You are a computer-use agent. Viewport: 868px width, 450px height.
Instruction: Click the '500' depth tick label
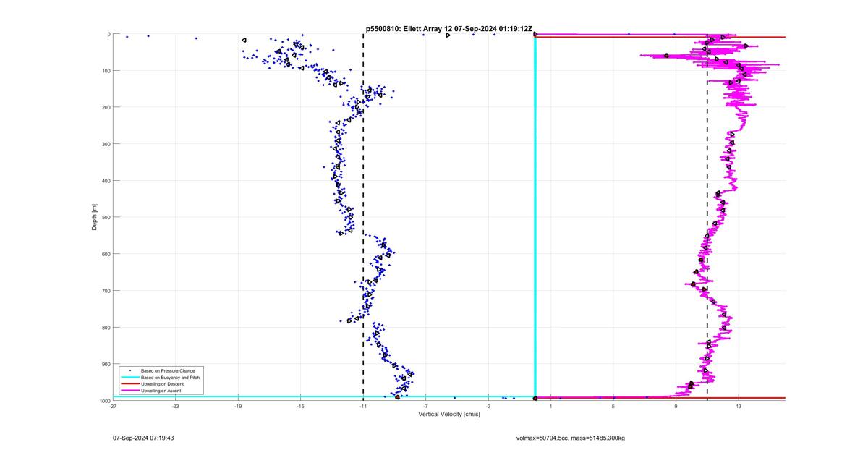point(106,217)
